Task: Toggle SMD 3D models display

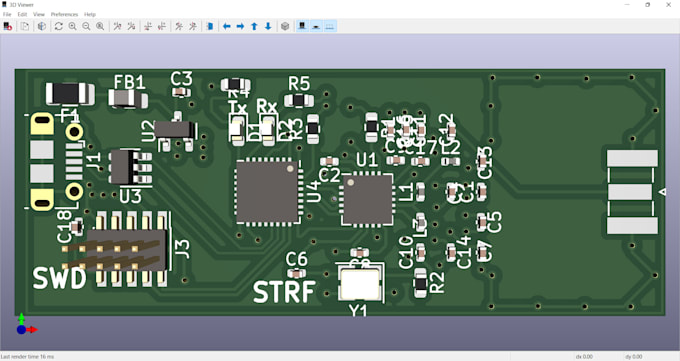Action: 316,26
